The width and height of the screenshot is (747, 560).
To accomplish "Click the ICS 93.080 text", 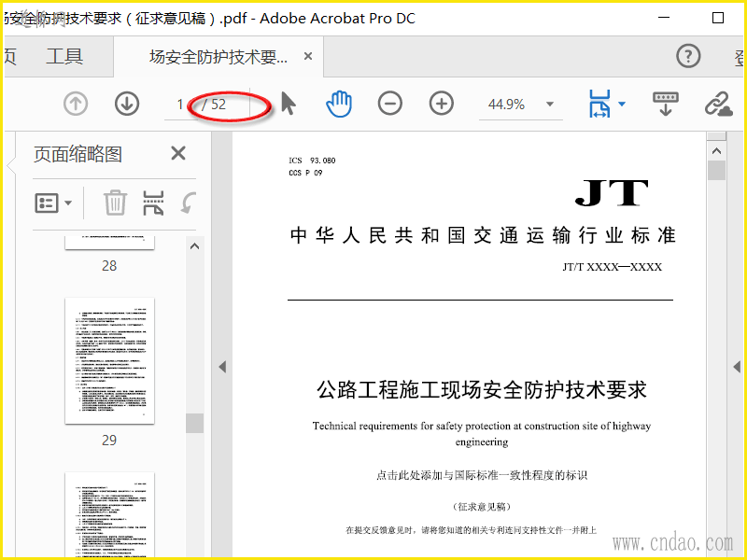I will (312, 161).
